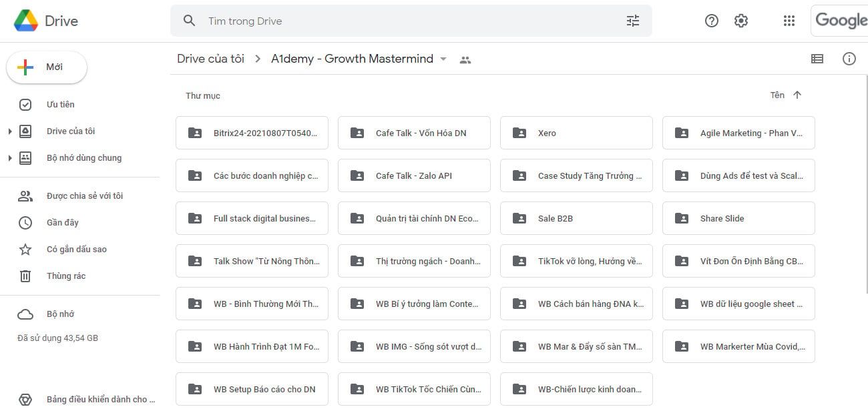Click the shared people icon beside folder name
Image resolution: width=868 pixels, height=411 pixels.
point(465,59)
